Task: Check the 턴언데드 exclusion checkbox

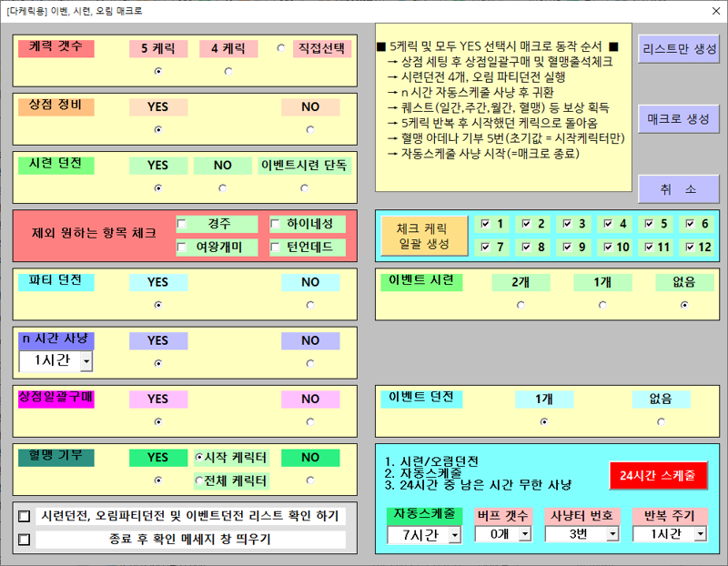Action: coord(275,247)
